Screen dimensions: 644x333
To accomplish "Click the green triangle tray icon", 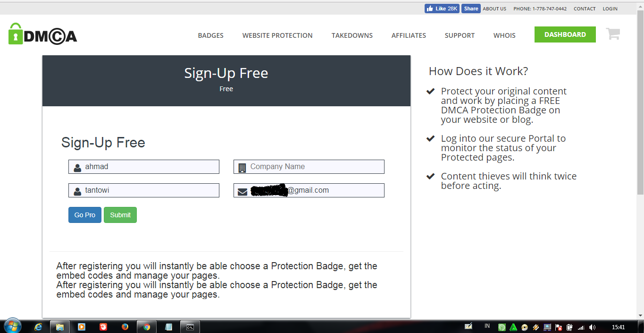I will click(x=513, y=327).
